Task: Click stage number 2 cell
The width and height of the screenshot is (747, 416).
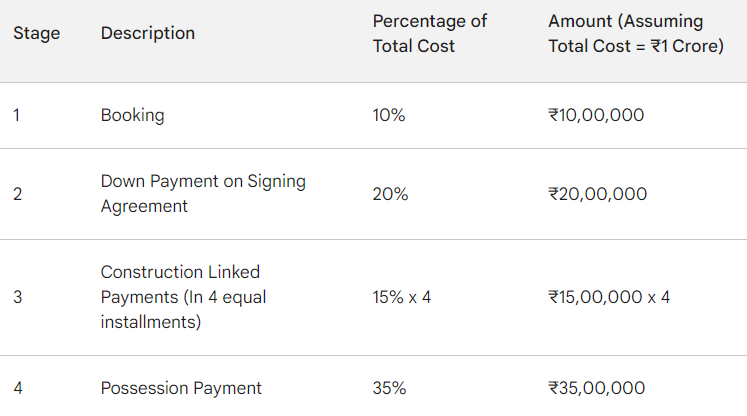Action: pyautogui.click(x=18, y=194)
